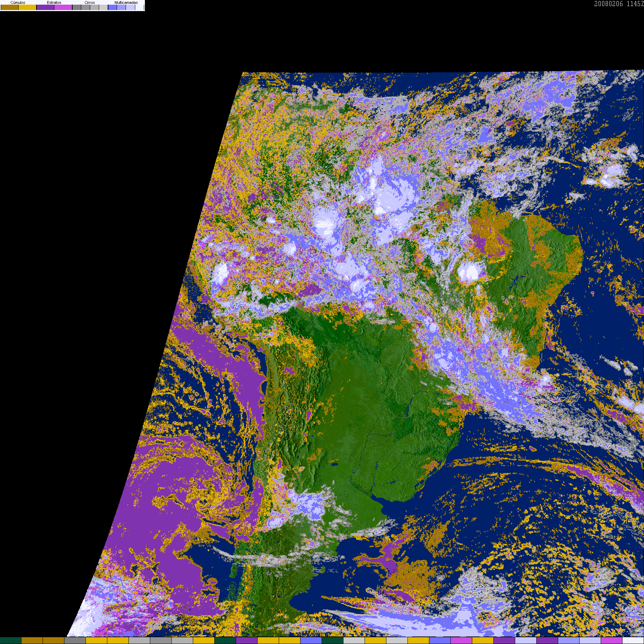Pick the dark purple Estratos legend swatch
Image resolution: width=644 pixels, height=644 pixels.
point(45,8)
